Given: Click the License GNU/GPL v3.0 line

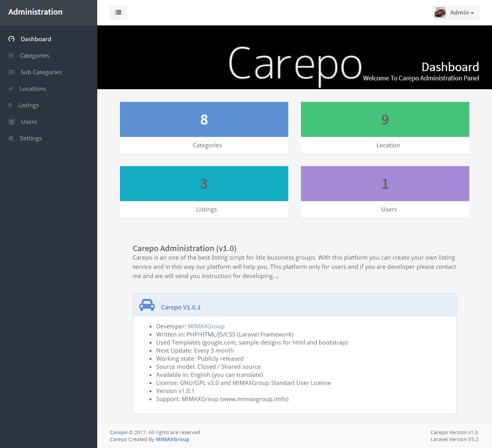Looking at the screenshot, I should pos(243,383).
